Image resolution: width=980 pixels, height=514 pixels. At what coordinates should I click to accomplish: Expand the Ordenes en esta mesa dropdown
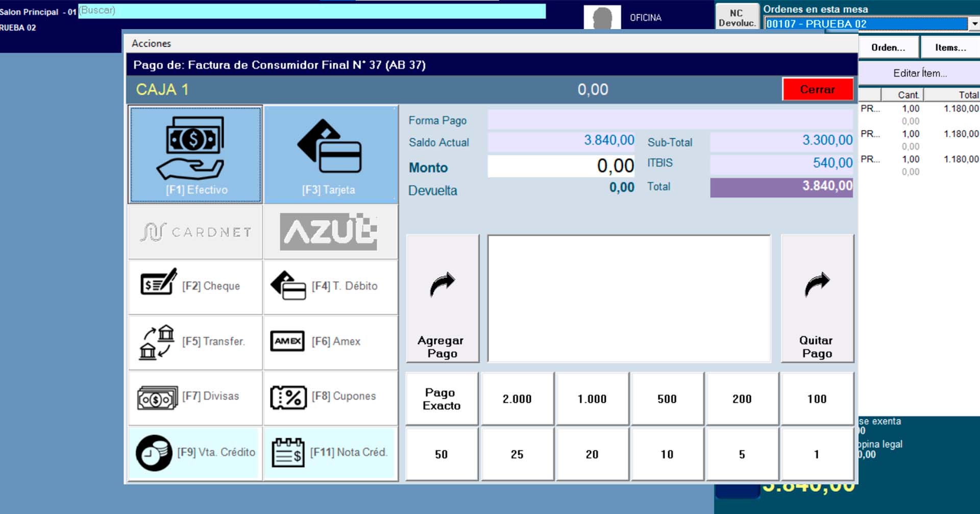point(974,23)
